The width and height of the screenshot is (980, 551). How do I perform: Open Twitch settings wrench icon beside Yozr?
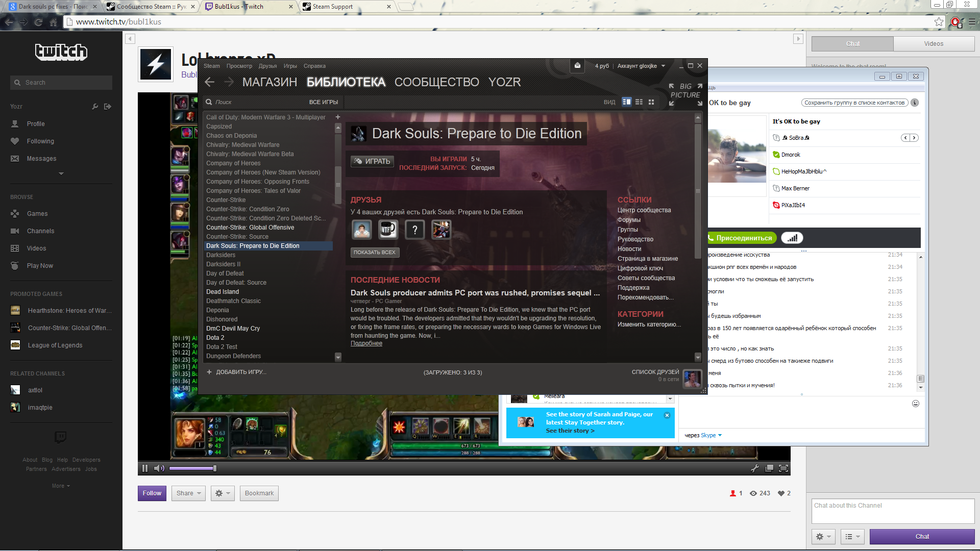point(94,107)
